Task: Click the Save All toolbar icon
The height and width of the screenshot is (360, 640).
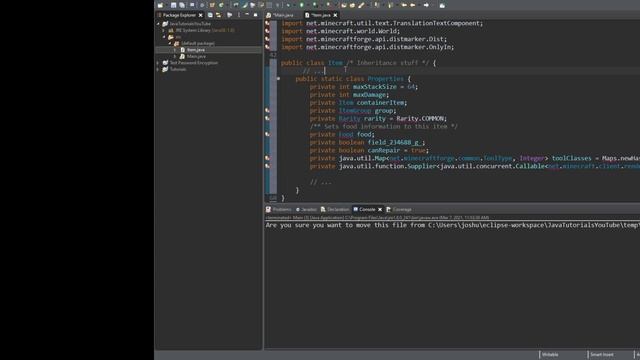Action: pyautogui.click(x=182, y=5)
